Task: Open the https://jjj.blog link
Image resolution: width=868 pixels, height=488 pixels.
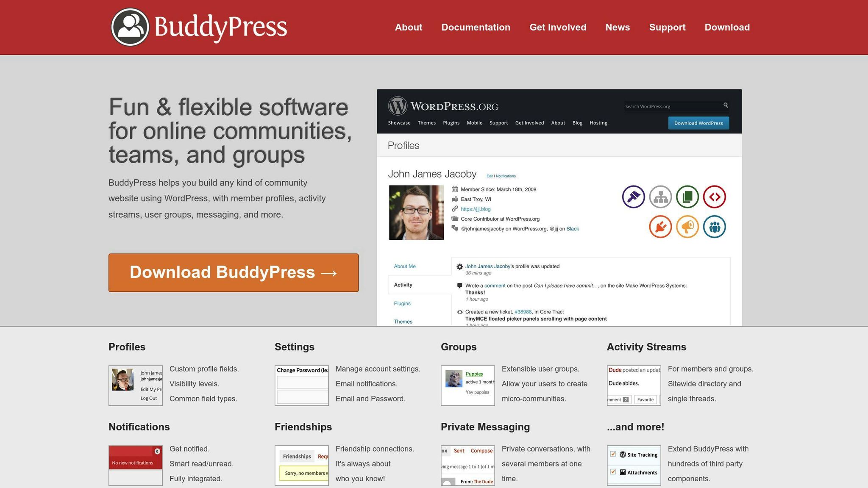Action: point(476,209)
